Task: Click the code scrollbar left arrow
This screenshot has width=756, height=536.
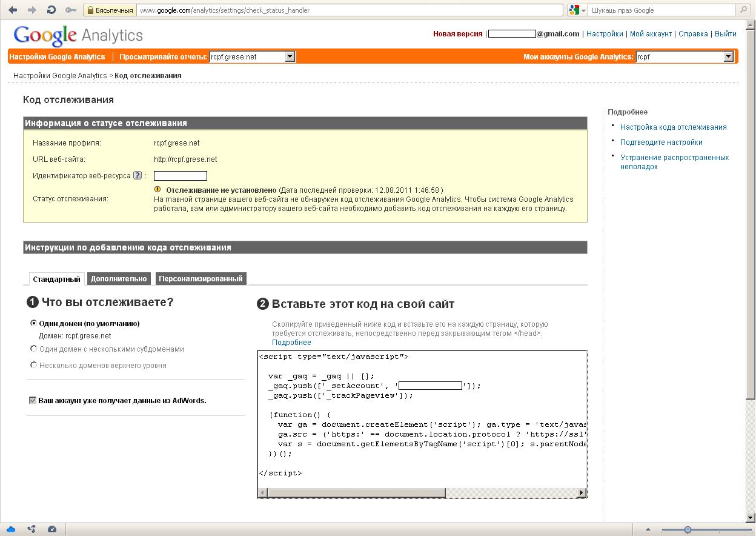Action: click(263, 492)
